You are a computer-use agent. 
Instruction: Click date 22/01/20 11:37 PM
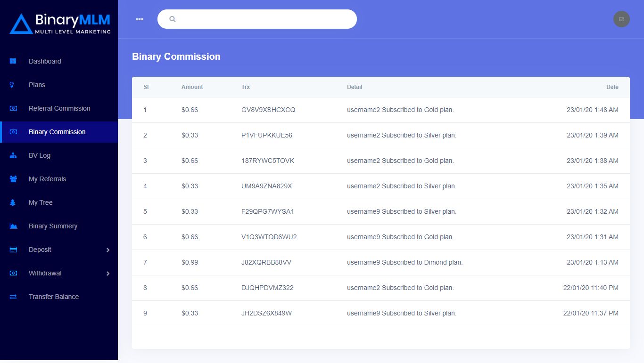(591, 313)
